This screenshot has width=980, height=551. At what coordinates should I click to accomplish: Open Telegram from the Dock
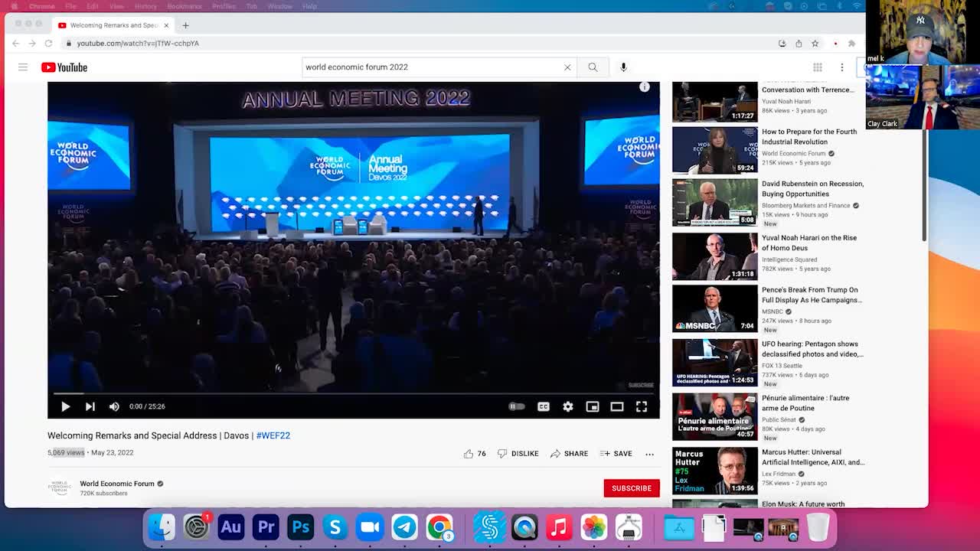point(405,527)
